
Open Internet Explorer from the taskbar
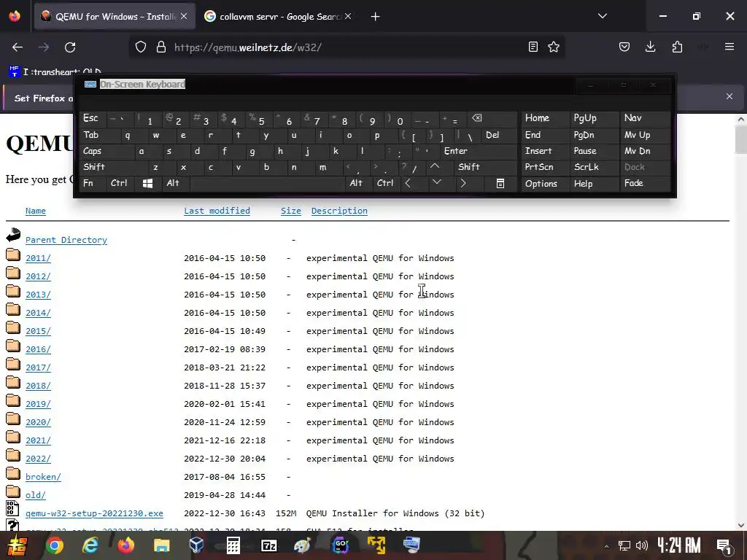tap(90, 545)
